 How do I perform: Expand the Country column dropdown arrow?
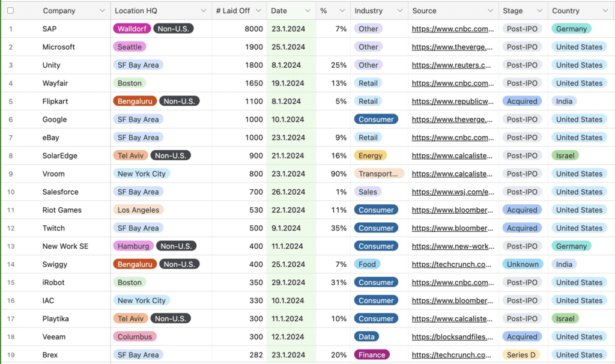click(604, 11)
